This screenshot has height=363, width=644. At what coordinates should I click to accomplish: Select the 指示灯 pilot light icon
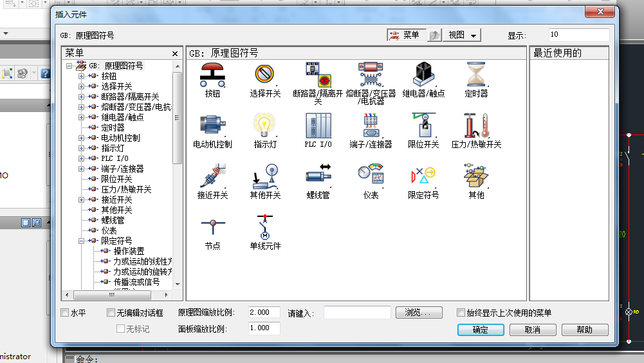point(265,126)
